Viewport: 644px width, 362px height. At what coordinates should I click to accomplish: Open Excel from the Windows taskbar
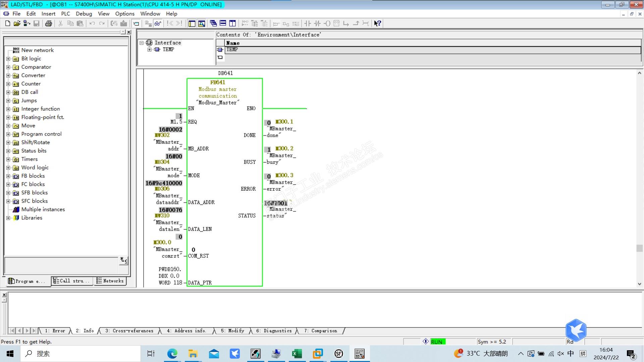[297, 354]
